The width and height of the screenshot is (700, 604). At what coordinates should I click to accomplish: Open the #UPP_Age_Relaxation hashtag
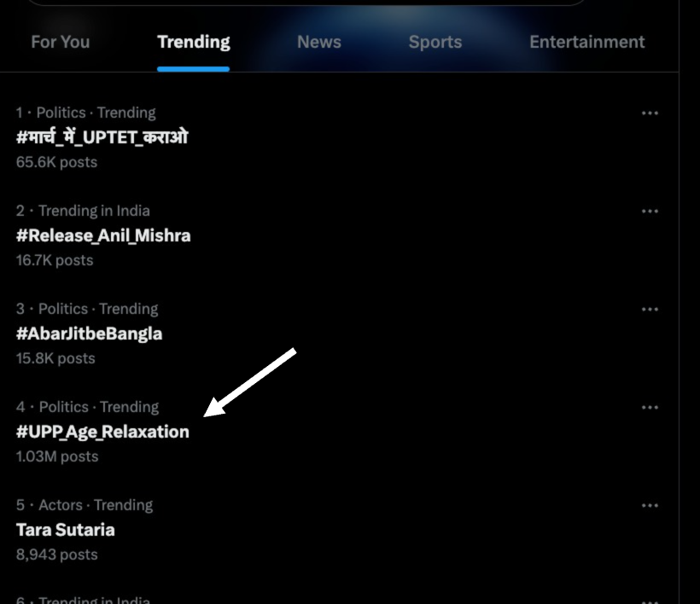click(102, 432)
